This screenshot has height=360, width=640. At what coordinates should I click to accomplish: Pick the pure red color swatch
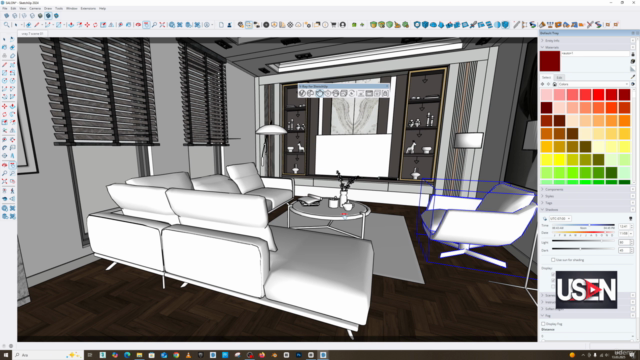tap(598, 95)
